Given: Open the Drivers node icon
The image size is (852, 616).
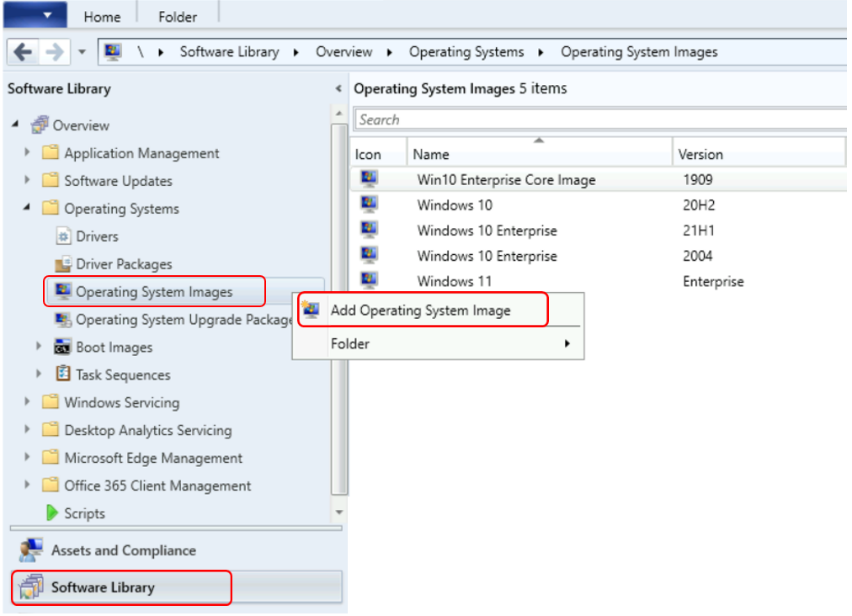Looking at the screenshot, I should (x=63, y=236).
